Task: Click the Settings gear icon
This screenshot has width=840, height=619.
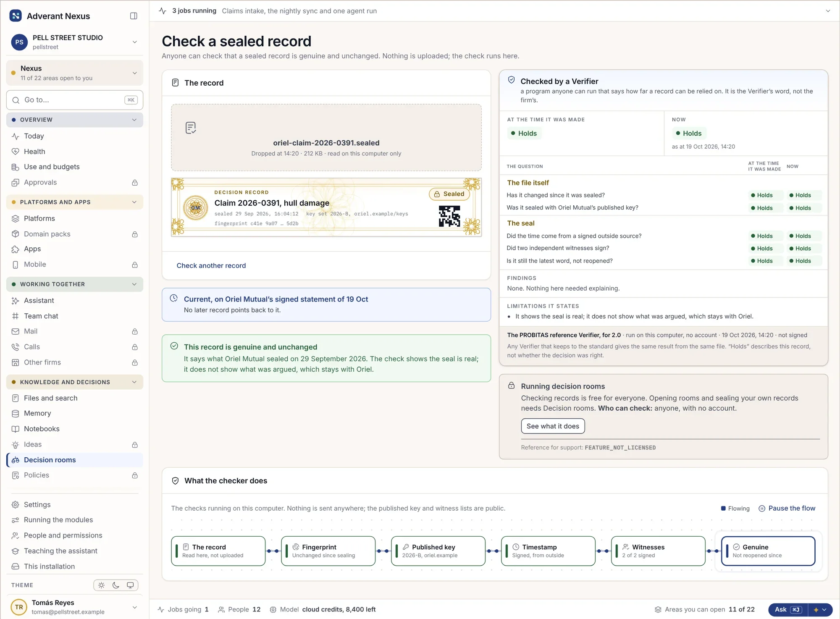Action: point(16,505)
